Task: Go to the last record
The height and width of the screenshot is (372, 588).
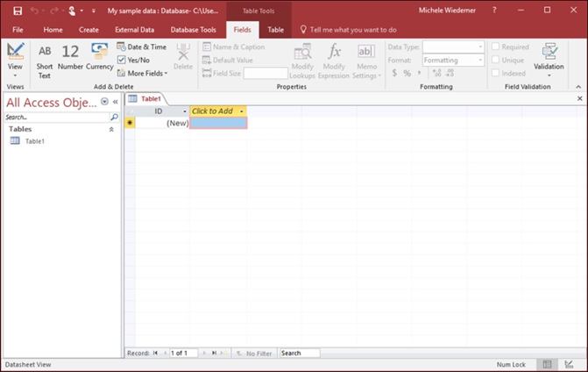Action: [x=214, y=354]
